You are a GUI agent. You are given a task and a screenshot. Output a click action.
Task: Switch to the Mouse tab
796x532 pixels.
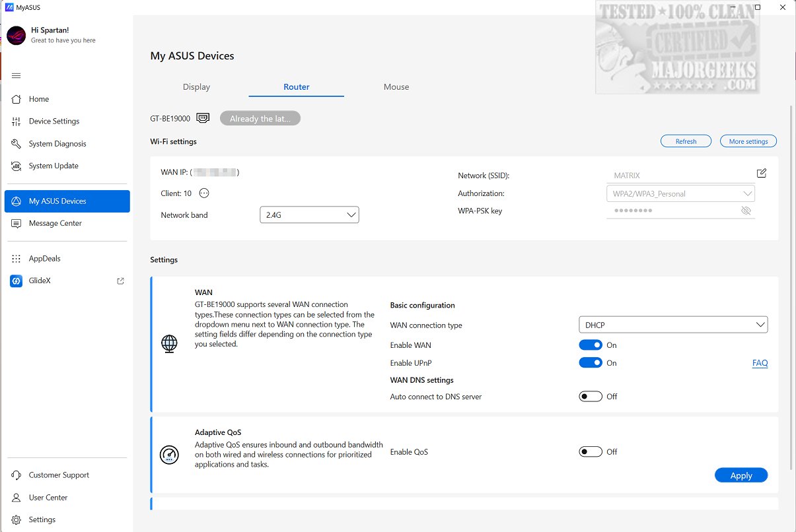[x=396, y=87]
